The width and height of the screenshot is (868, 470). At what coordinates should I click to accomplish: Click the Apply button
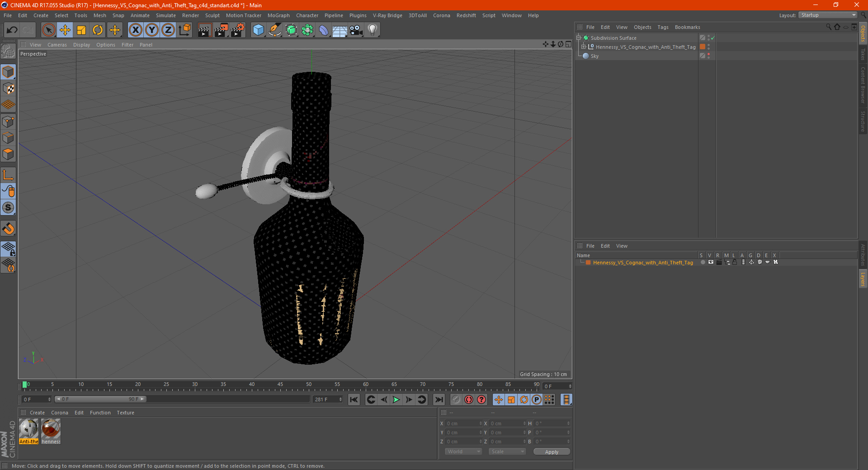[x=552, y=452]
